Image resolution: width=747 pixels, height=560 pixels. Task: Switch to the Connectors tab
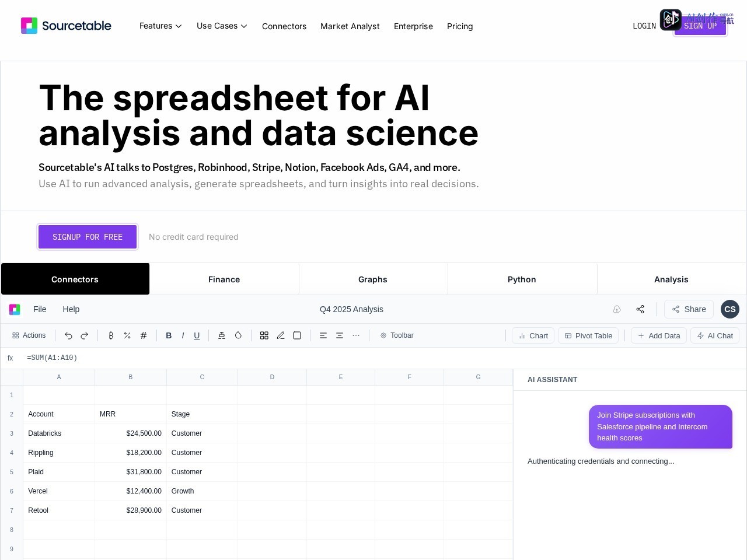(x=75, y=279)
